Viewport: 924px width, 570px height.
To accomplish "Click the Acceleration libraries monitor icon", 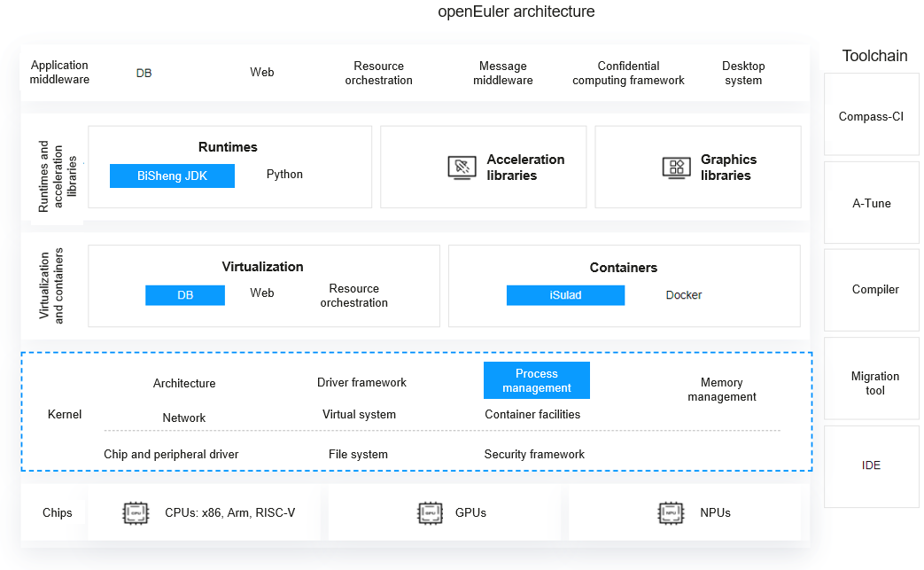I will point(462,167).
